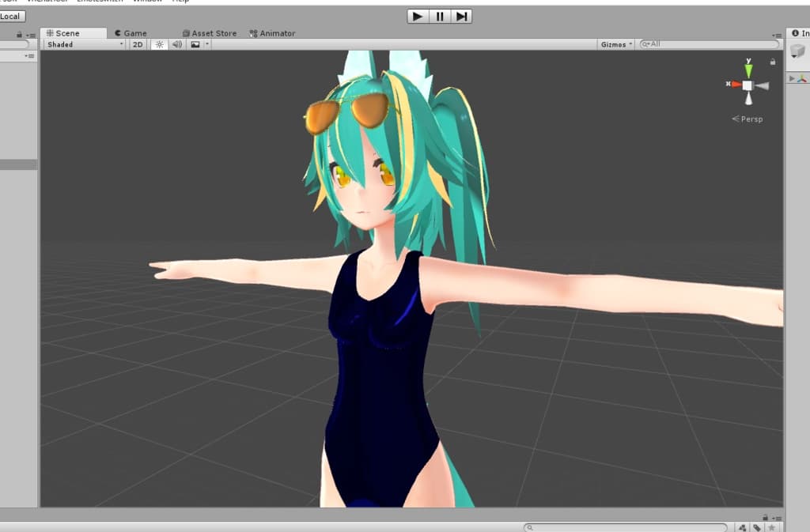Click the Local pivot rotation button

click(x=12, y=17)
